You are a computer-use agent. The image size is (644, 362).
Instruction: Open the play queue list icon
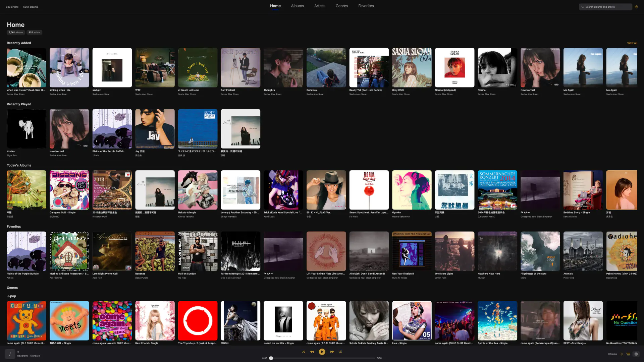pos(628,354)
